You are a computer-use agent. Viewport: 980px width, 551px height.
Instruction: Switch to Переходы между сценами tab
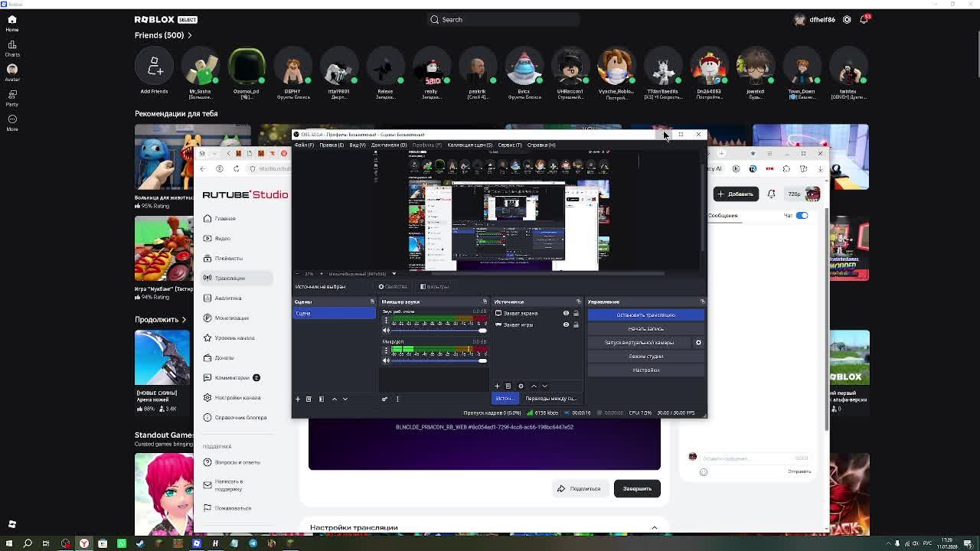tap(550, 399)
